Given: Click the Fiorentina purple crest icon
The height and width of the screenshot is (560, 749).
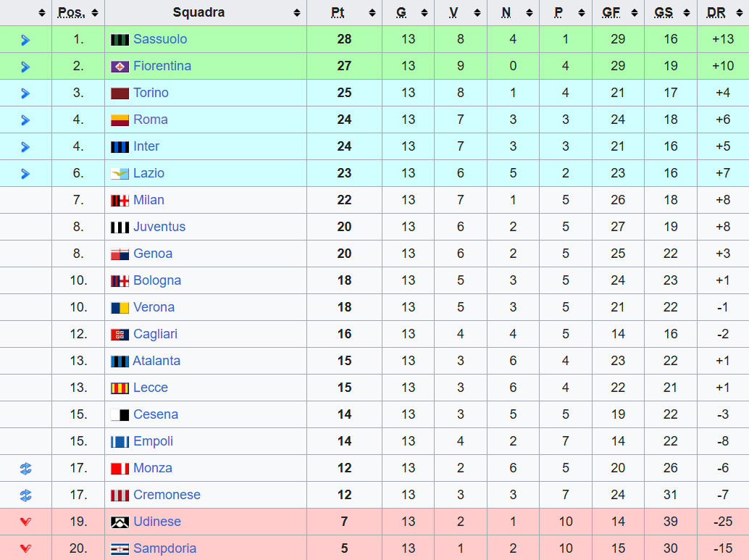Looking at the screenshot, I should (x=120, y=67).
